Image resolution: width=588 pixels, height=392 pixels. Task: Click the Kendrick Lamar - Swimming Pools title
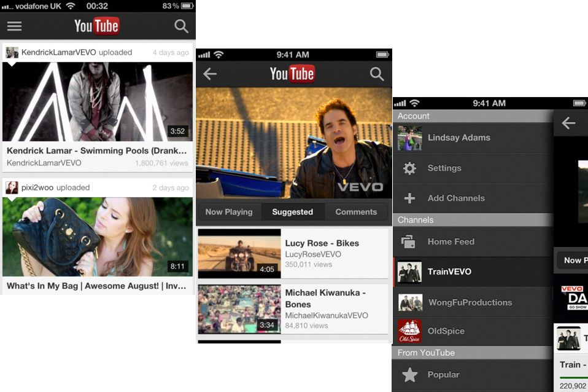tap(97, 151)
